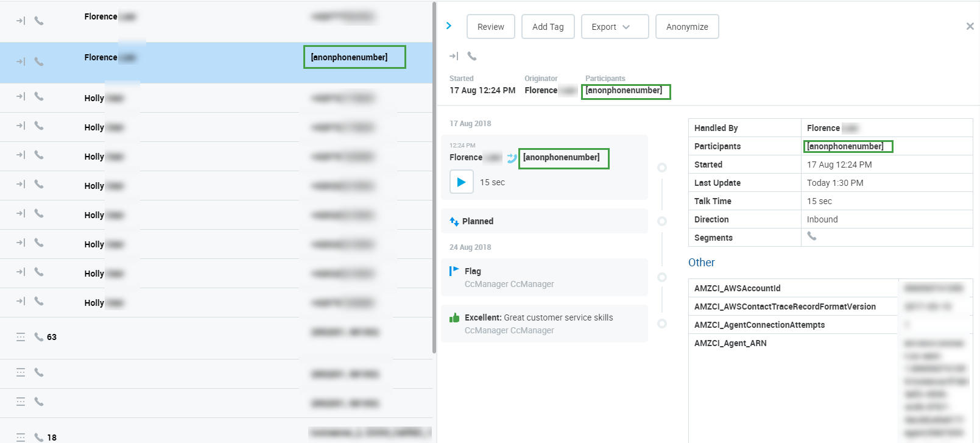Click the Add Tag button
The image size is (980, 443).
pyautogui.click(x=548, y=27)
